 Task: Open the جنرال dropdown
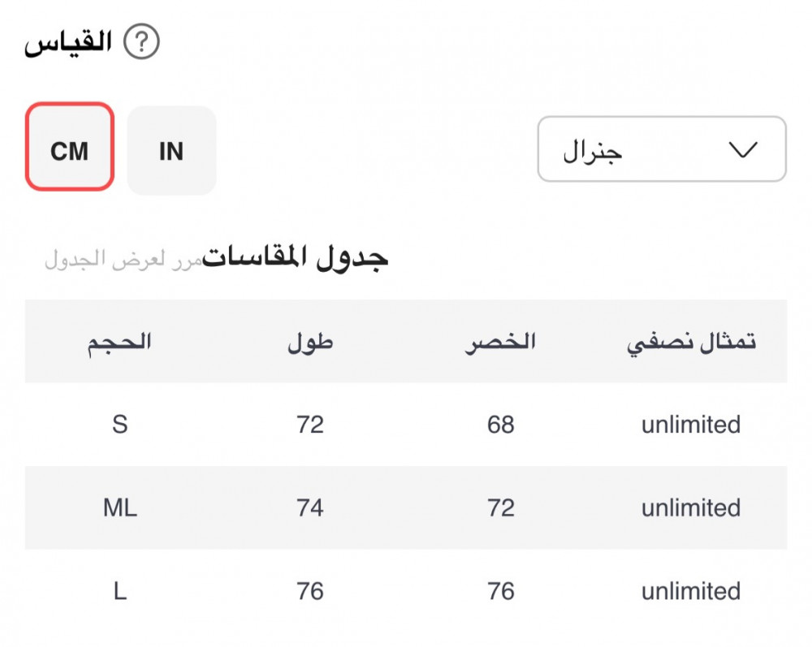tap(661, 149)
